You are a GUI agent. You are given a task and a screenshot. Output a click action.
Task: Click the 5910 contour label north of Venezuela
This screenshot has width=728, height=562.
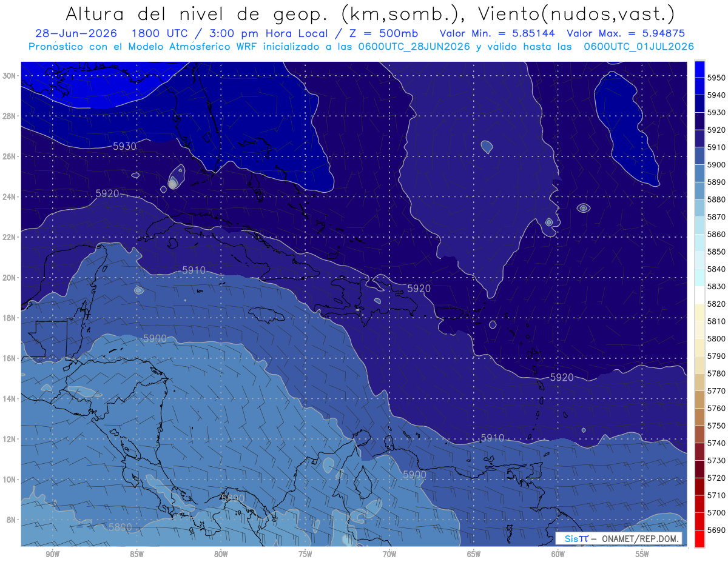click(x=493, y=438)
